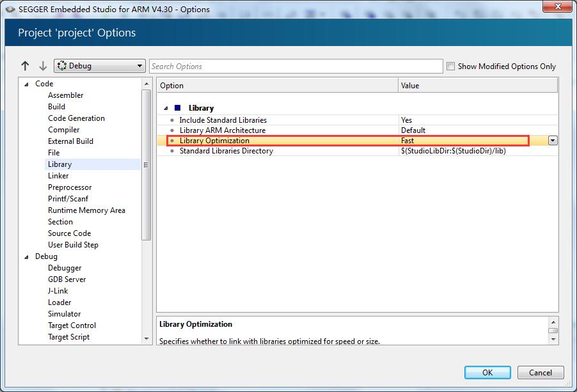
Task: Select Library category in tree
Action: coord(59,164)
